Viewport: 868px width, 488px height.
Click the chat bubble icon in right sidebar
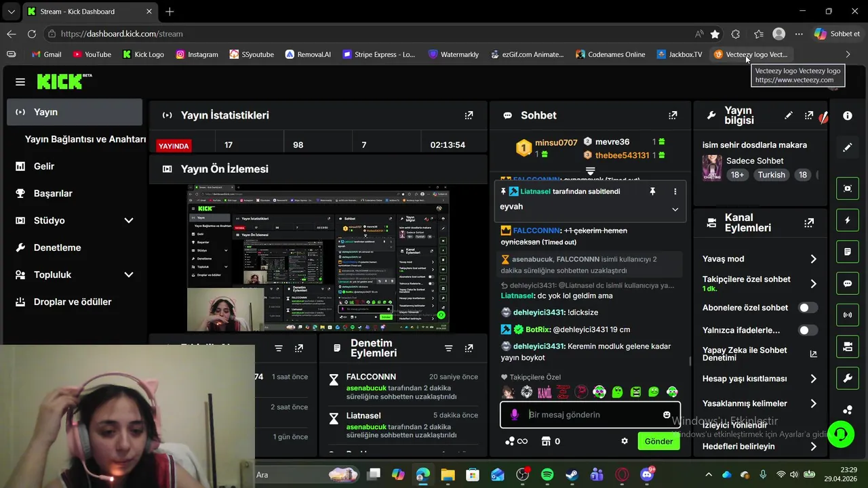pyautogui.click(x=848, y=283)
